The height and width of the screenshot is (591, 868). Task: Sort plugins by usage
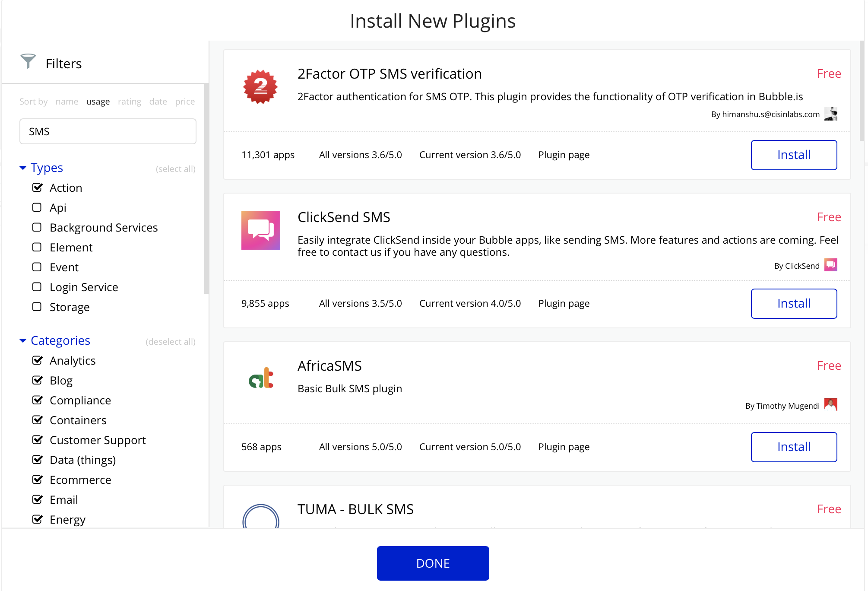[x=98, y=102]
